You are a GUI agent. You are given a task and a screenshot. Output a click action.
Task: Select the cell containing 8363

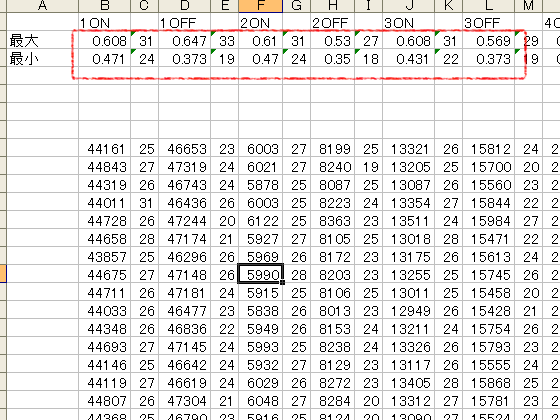coord(332,220)
